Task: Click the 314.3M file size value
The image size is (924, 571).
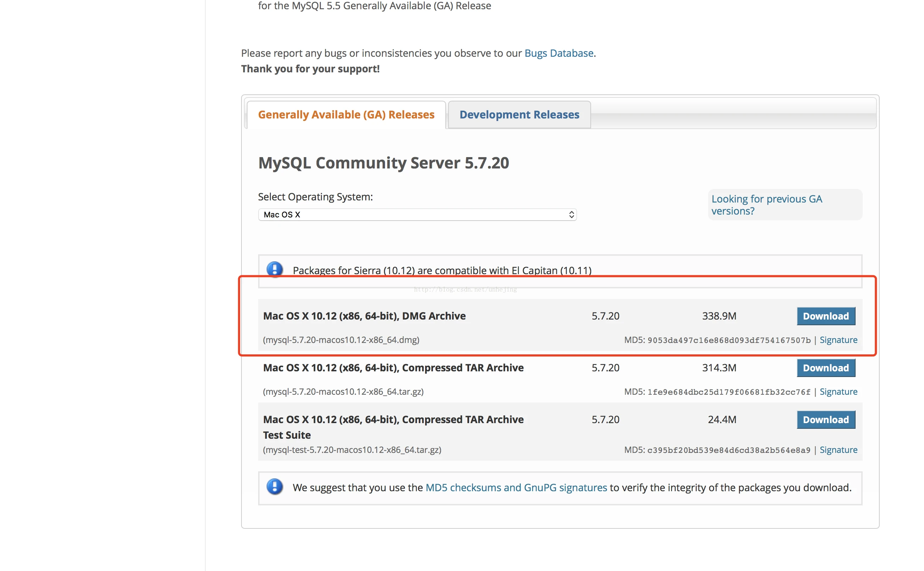Action: (x=719, y=367)
